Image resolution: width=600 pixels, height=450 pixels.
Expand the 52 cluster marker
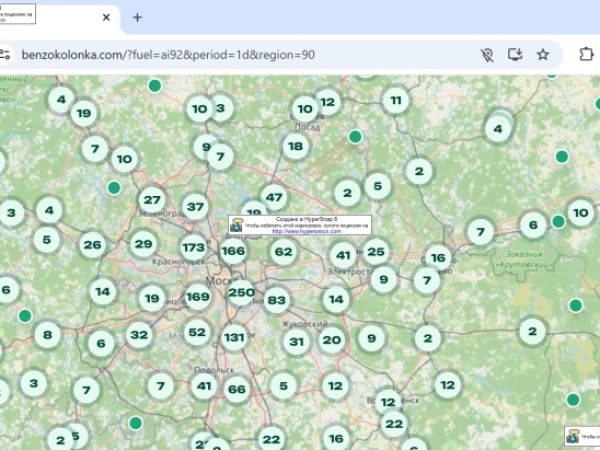point(197,332)
